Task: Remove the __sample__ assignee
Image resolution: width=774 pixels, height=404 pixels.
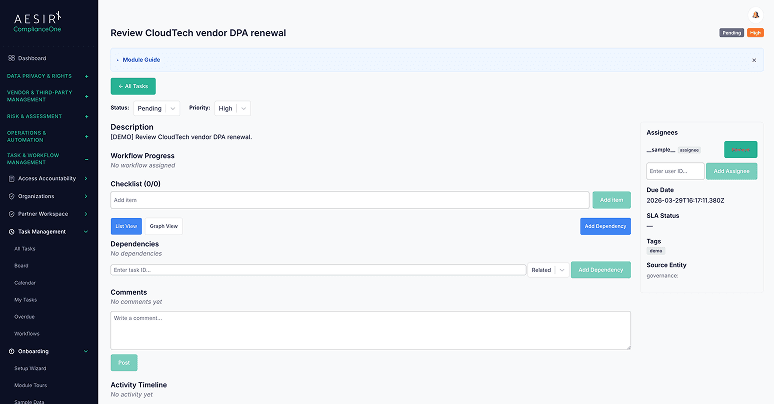Action: click(740, 150)
